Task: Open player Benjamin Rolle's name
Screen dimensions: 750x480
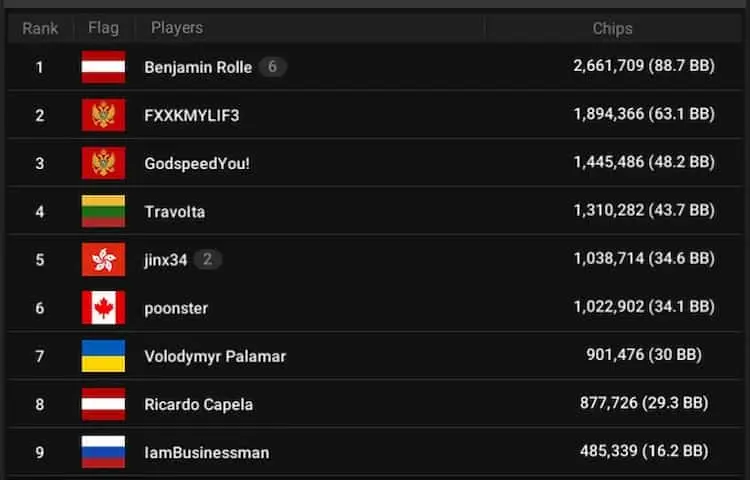Action: pyautogui.click(x=198, y=68)
